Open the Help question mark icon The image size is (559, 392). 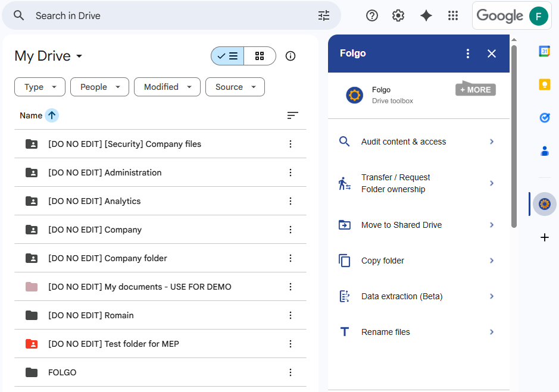click(x=372, y=15)
